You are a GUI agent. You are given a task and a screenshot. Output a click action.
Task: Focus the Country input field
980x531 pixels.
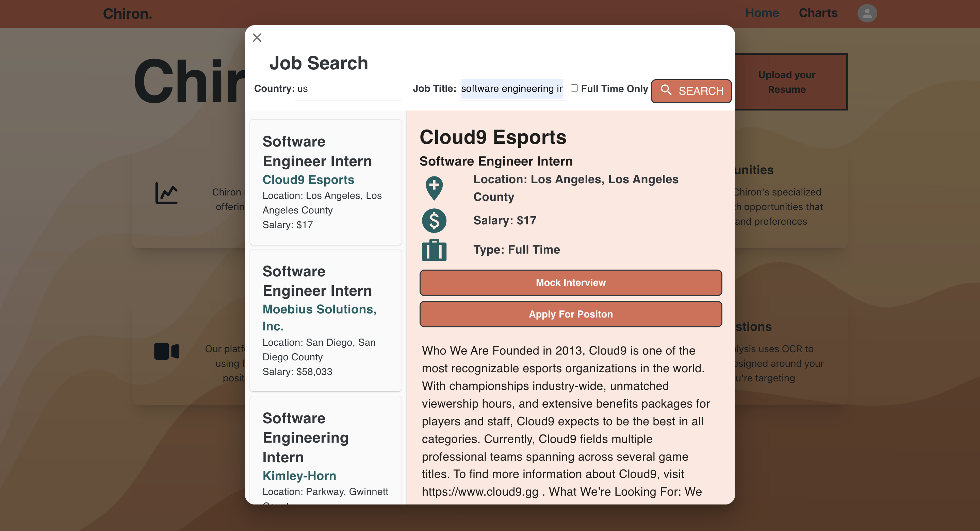(x=348, y=89)
